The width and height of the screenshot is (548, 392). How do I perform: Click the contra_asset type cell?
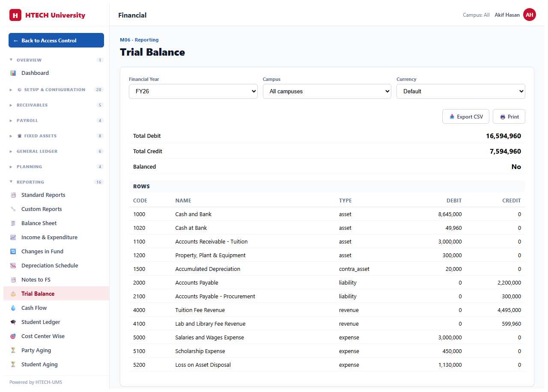(x=354, y=269)
